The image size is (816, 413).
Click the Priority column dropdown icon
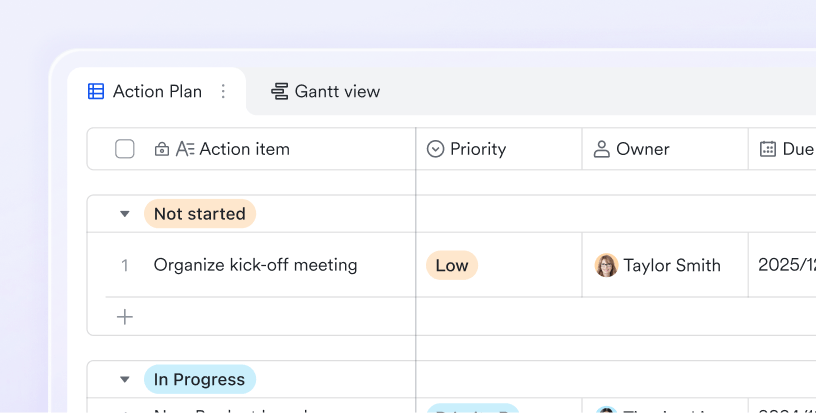coord(436,149)
